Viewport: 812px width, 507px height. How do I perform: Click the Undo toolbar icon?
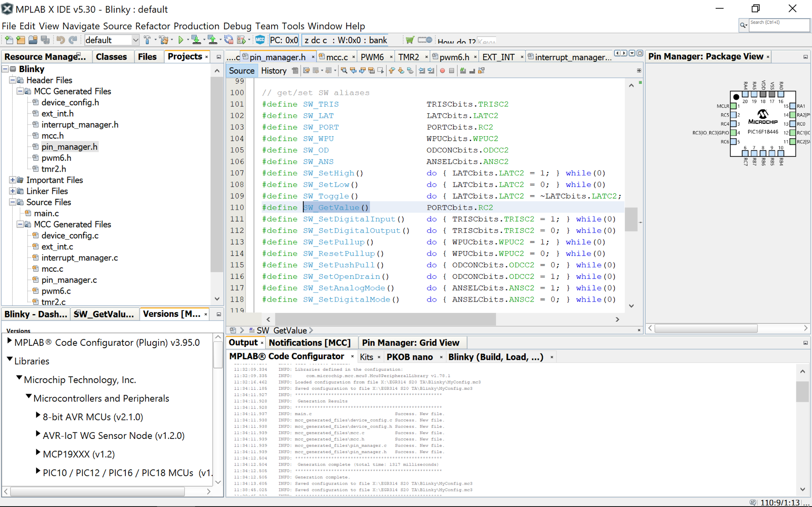pos(60,40)
